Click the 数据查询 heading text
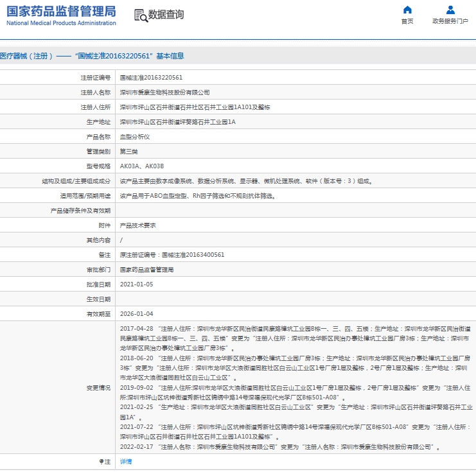The width and height of the screenshot is (476, 472). pos(166,14)
